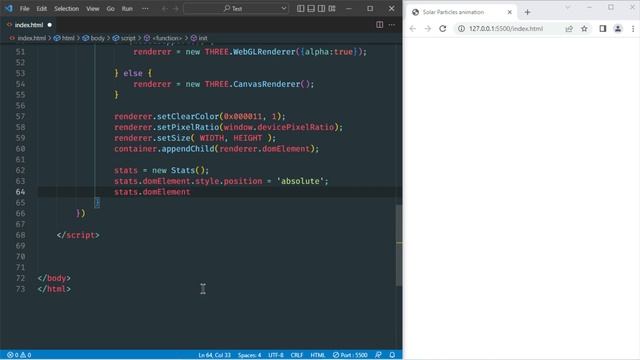Click HTML language mode in status bar
640x360 pixels.
coord(318,355)
